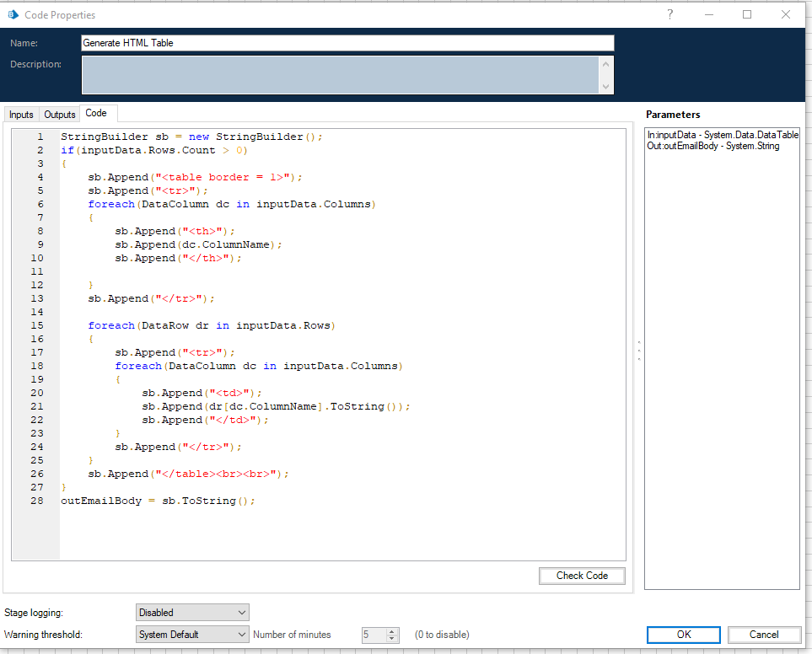Select the Code tab
Image resolution: width=812 pixels, height=654 pixels.
[x=96, y=113]
